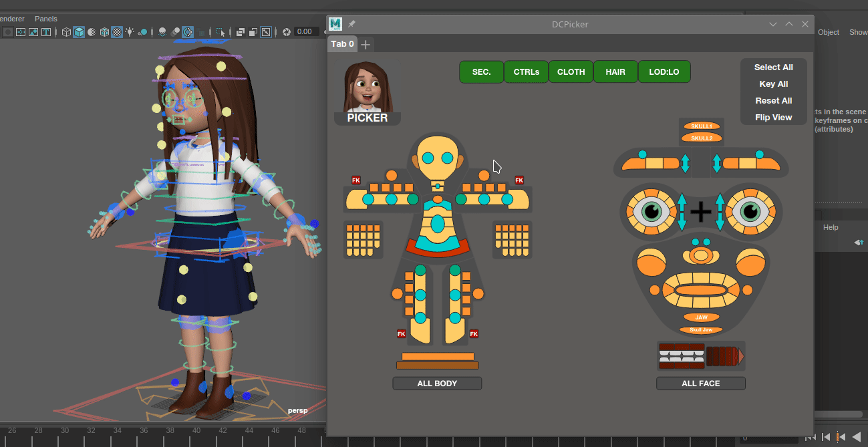868x447 pixels.
Task: Switch level of detail with LOD:LO
Action: [x=664, y=72]
